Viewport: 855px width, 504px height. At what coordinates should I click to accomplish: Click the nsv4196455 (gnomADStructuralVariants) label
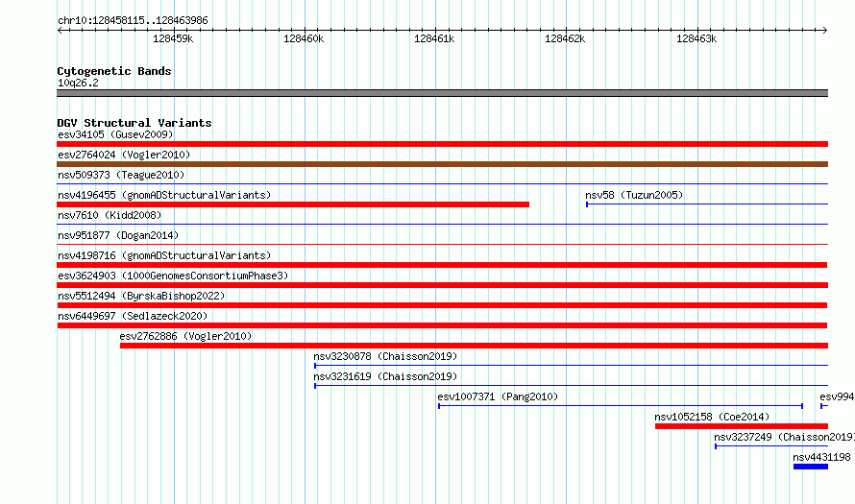click(x=164, y=195)
